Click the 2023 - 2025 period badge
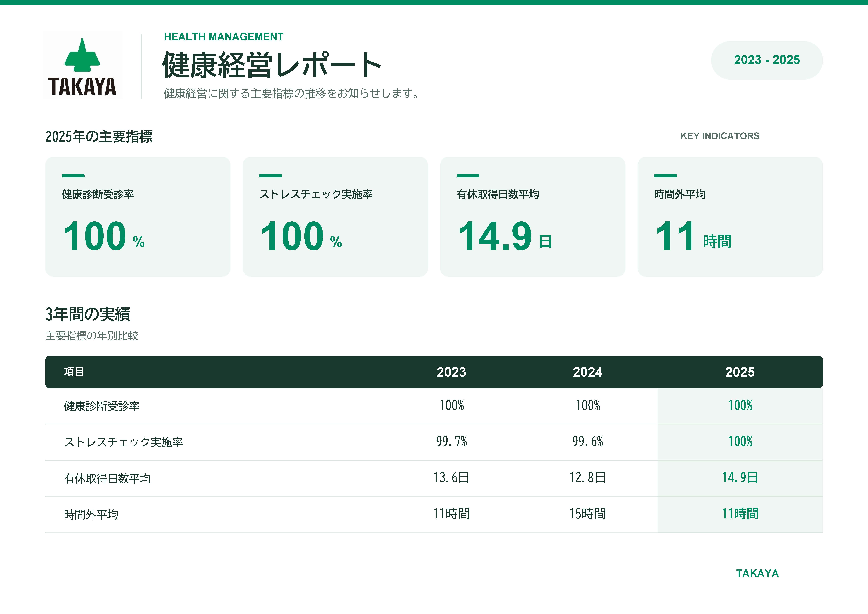868x614 pixels. pos(767,60)
